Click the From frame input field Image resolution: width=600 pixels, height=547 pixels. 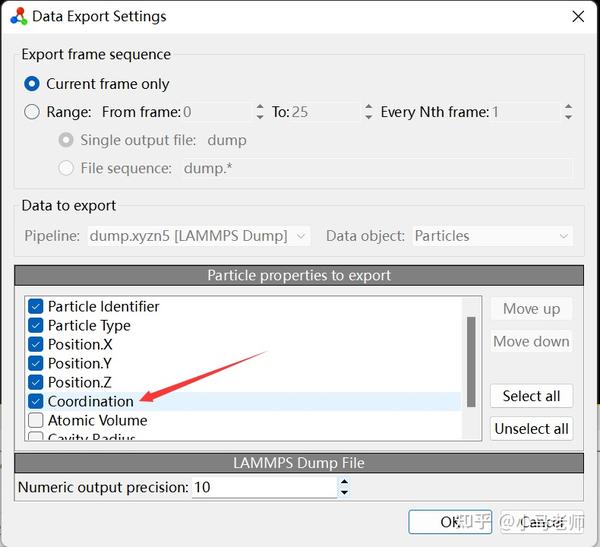[217, 112]
